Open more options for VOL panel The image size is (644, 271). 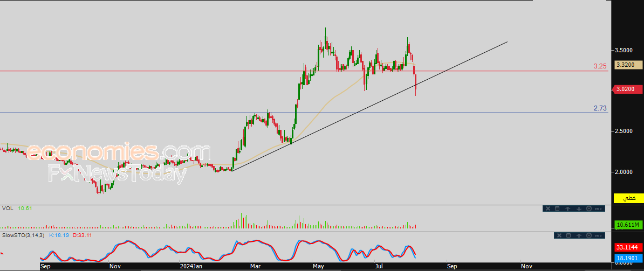tap(598, 209)
